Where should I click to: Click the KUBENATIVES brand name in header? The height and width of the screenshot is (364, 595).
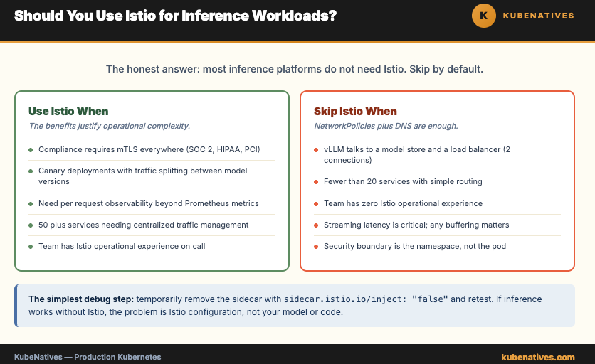pos(538,16)
